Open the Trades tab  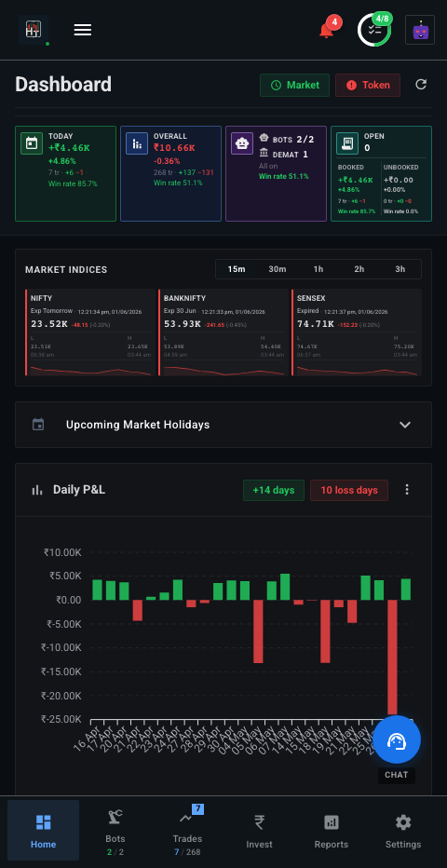187,831
